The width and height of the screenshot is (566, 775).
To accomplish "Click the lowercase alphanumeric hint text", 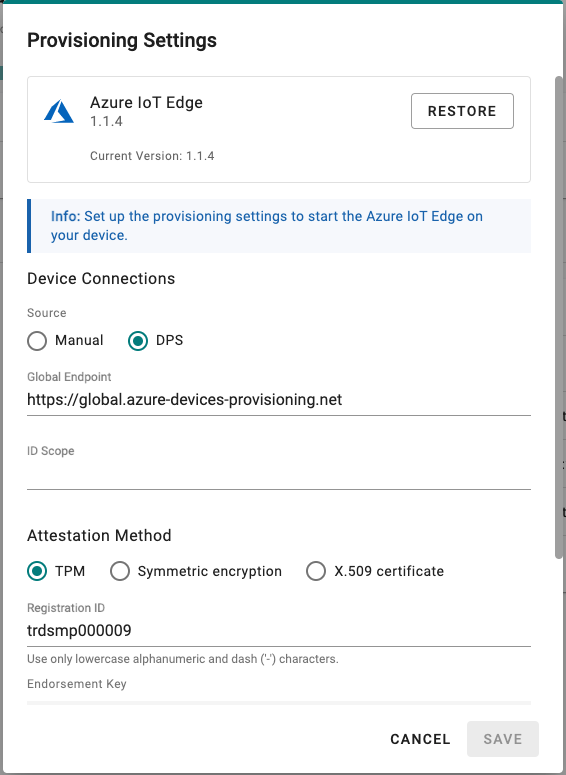I will click(183, 659).
